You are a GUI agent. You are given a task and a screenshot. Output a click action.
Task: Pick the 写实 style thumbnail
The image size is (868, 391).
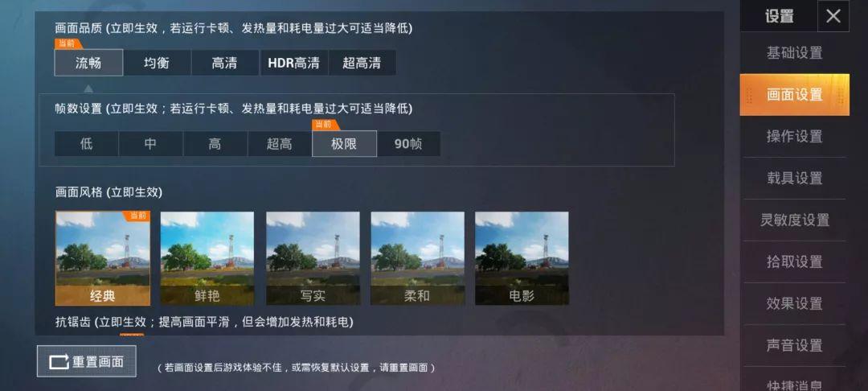point(313,258)
